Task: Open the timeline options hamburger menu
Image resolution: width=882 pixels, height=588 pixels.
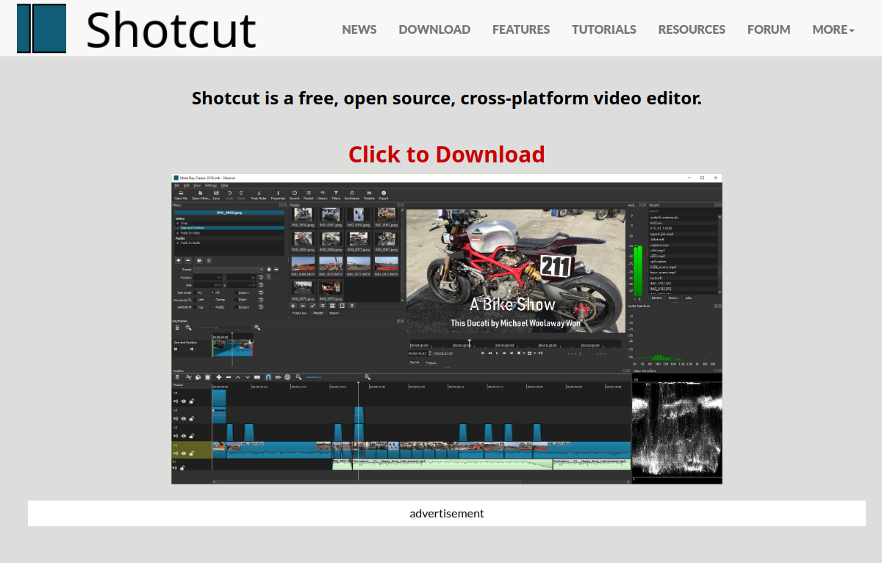Action: click(x=178, y=377)
